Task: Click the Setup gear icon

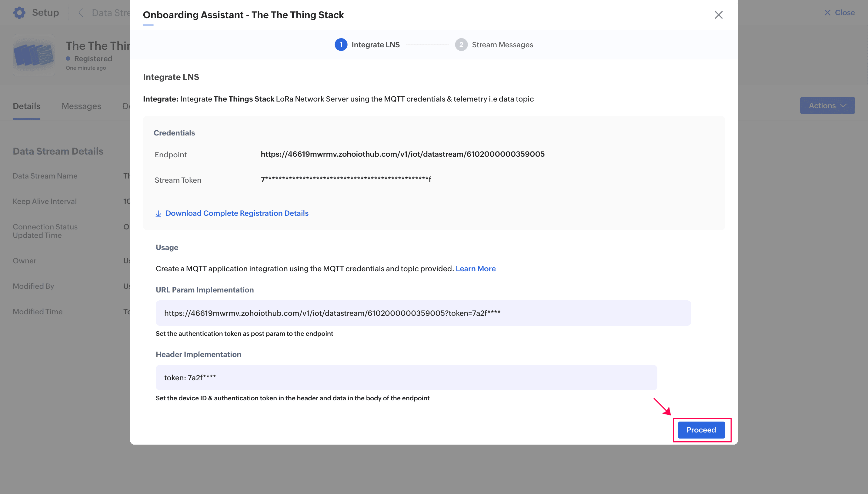Action: tap(19, 12)
